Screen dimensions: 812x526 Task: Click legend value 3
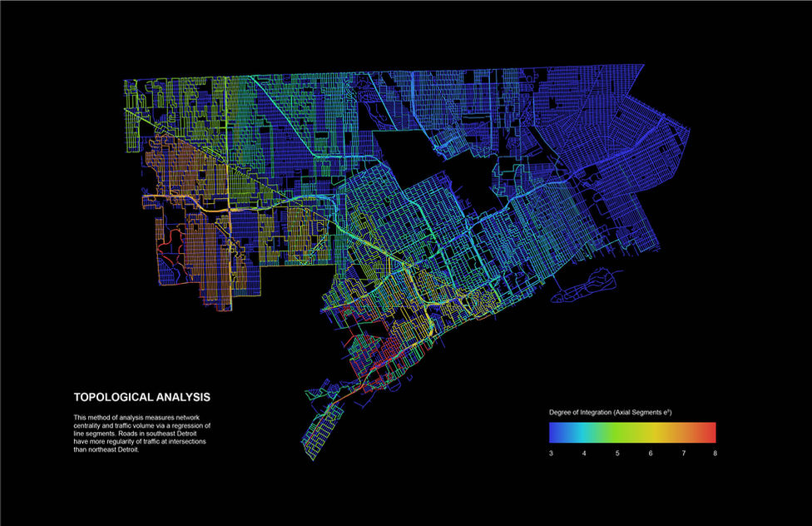tap(551, 453)
